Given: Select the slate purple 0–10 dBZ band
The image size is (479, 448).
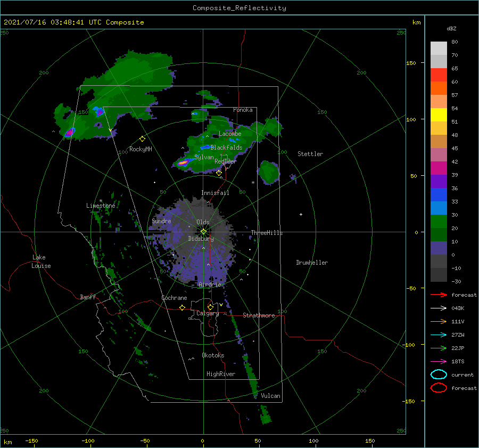Looking at the screenshot, I should click(439, 248).
